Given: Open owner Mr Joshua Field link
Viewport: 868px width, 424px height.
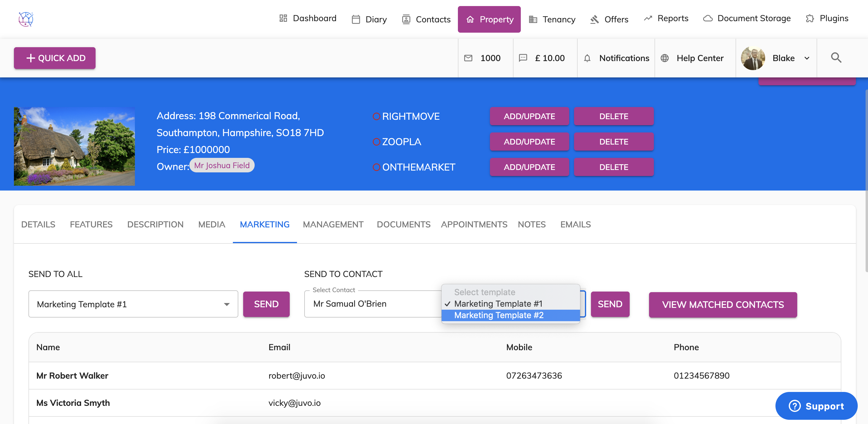Looking at the screenshot, I should click(222, 165).
